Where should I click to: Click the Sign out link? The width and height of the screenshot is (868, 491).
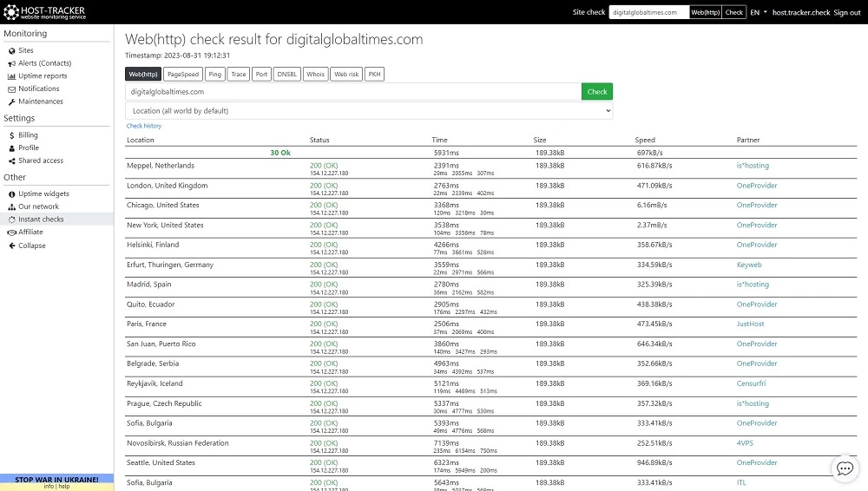tap(847, 12)
